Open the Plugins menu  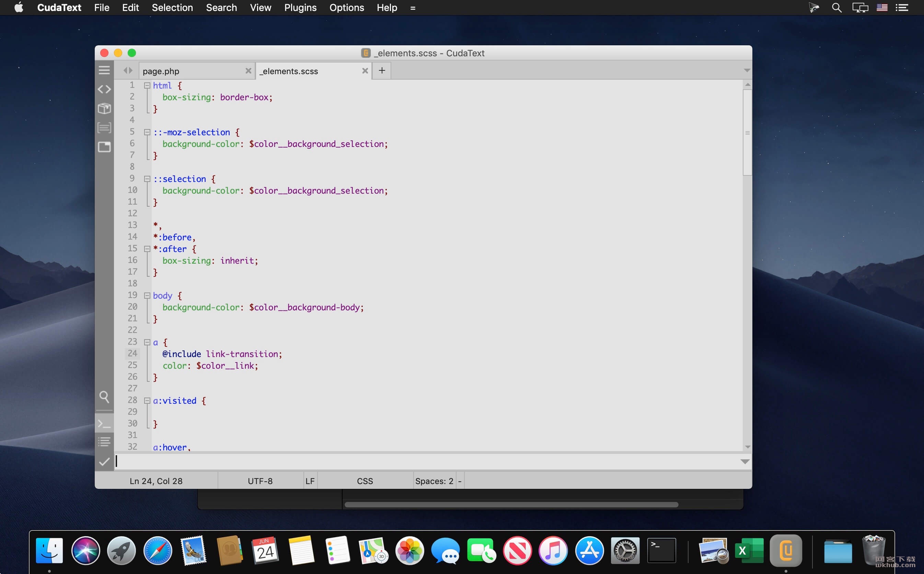(300, 8)
